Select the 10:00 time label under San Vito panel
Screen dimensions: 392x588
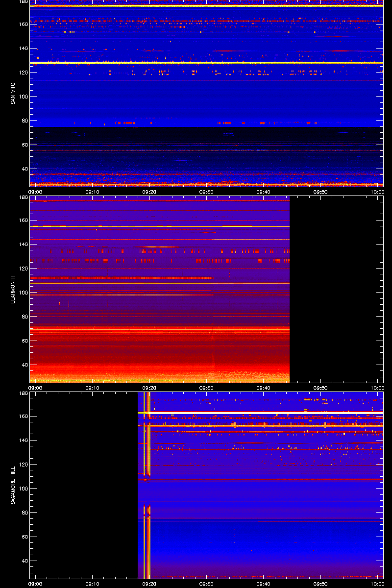[377, 192]
